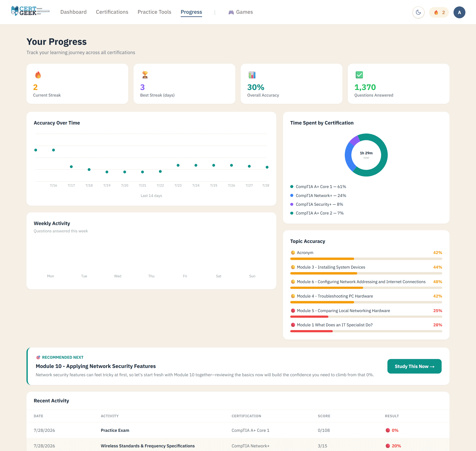Click the Module 5 accuracy progress bar
Viewport: 476px width, 451px height.
[366, 317]
